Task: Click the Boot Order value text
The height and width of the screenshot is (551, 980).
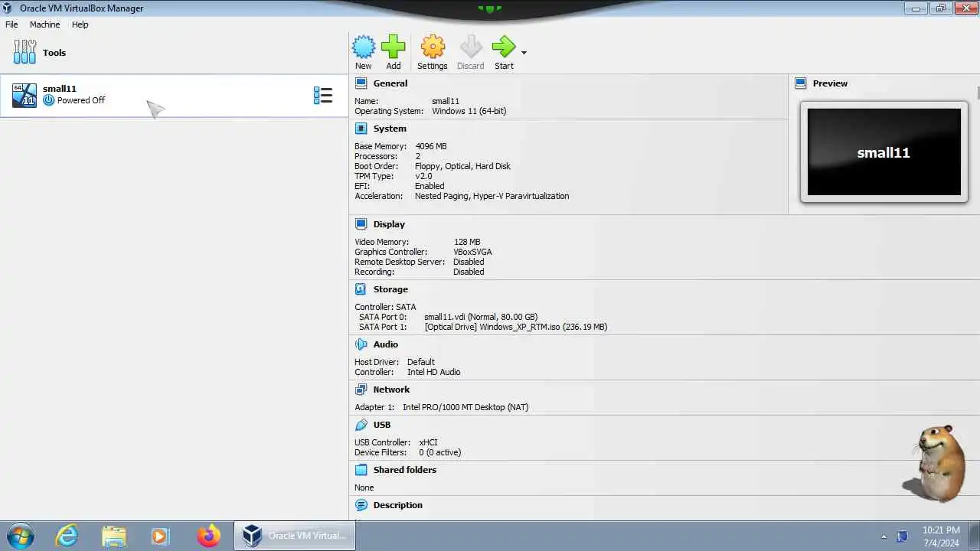Action: pyautogui.click(x=462, y=166)
